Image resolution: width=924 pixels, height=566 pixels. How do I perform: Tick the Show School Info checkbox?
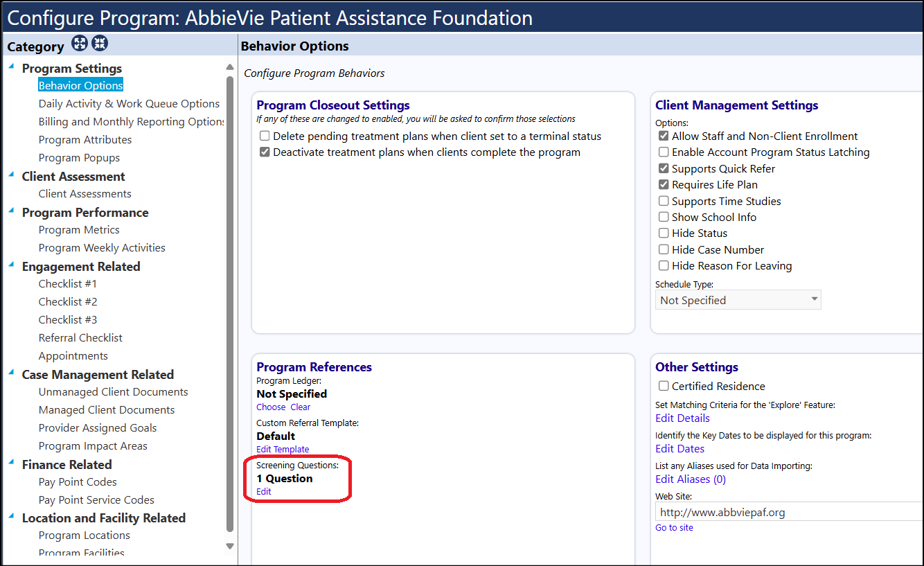point(664,217)
